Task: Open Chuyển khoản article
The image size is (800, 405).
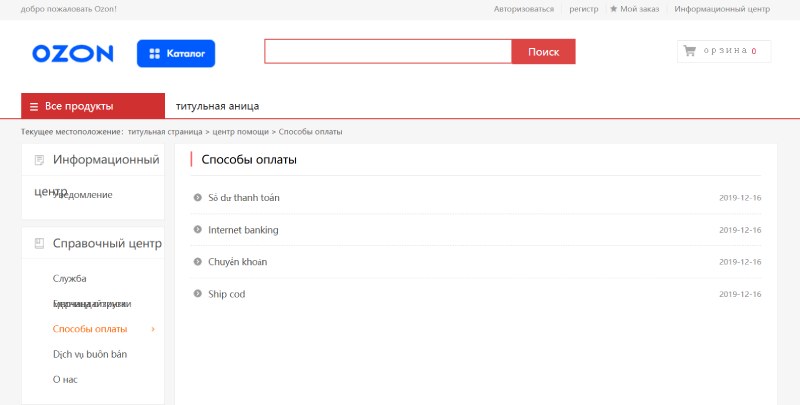Action: tap(237, 262)
